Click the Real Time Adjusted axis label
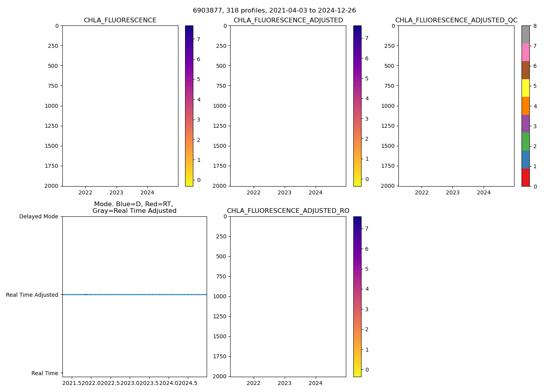The height and width of the screenshot is (392, 549). (32, 295)
